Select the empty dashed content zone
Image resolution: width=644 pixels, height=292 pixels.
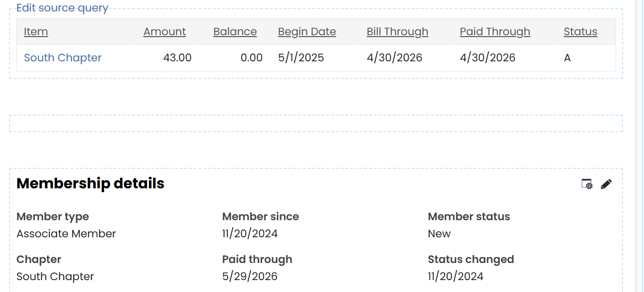pos(316,123)
